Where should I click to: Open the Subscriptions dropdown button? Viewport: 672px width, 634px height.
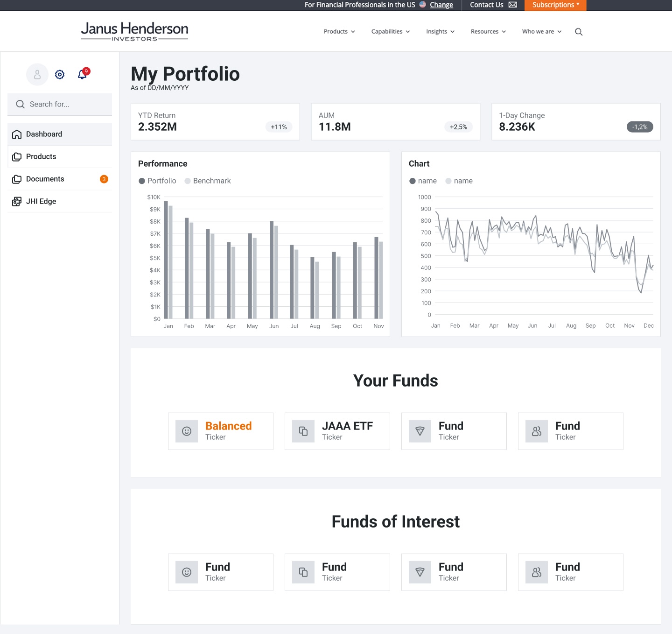pyautogui.click(x=555, y=5)
